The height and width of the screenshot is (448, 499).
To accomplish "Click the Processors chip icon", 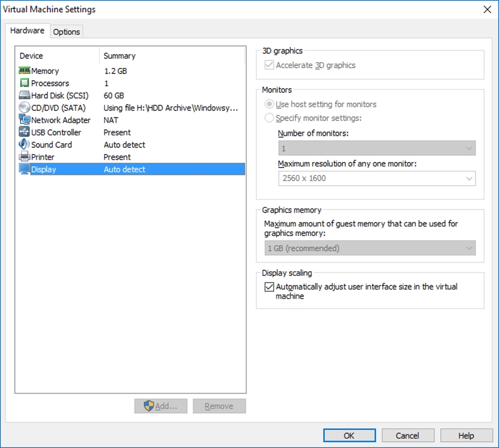I will click(x=24, y=83).
